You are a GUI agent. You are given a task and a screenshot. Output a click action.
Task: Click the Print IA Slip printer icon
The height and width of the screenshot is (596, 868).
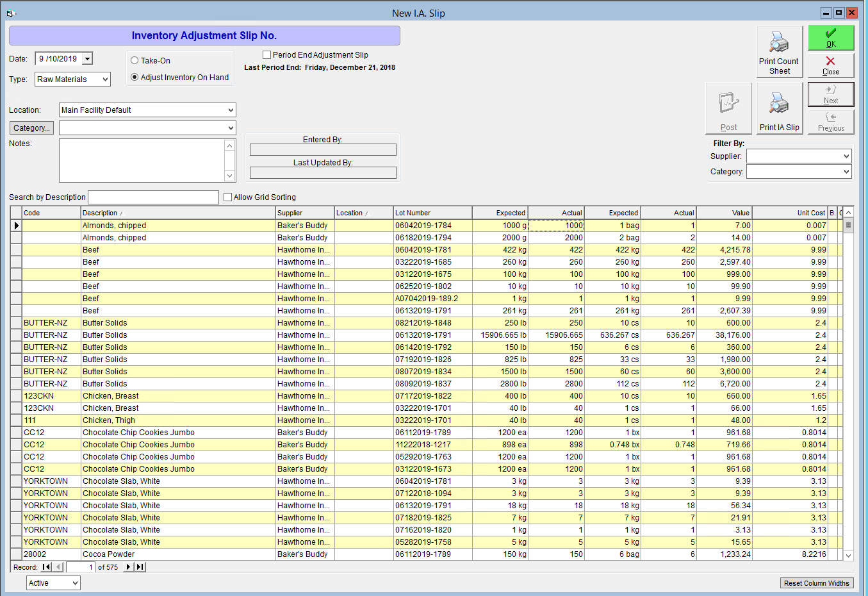click(x=780, y=108)
